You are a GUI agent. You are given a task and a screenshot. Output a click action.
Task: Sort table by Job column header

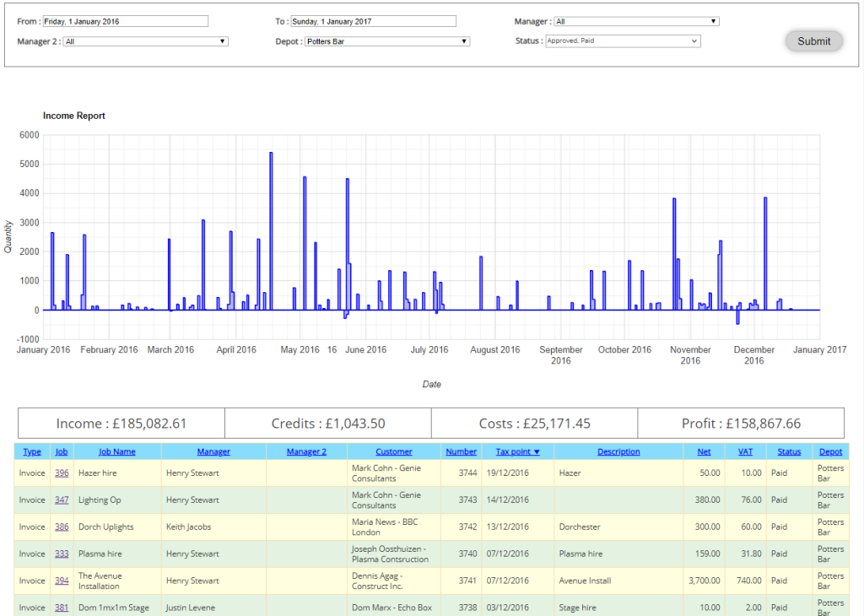[61, 451]
